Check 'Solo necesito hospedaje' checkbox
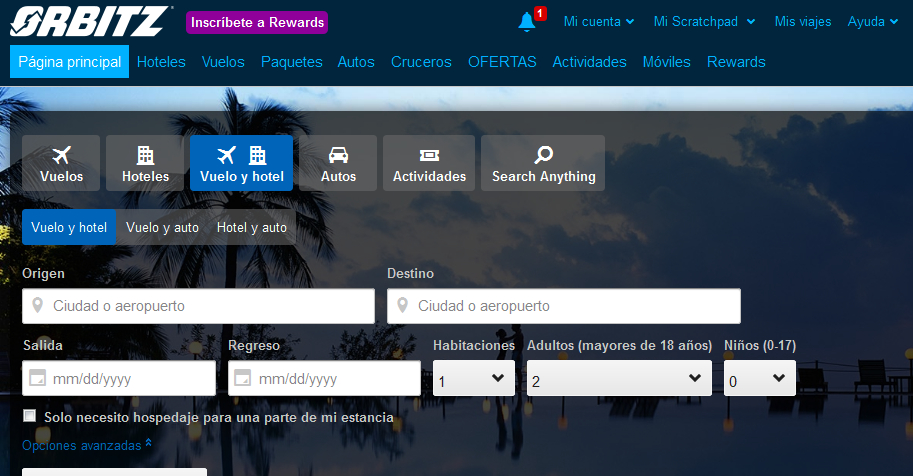The height and width of the screenshot is (476, 913). point(30,416)
